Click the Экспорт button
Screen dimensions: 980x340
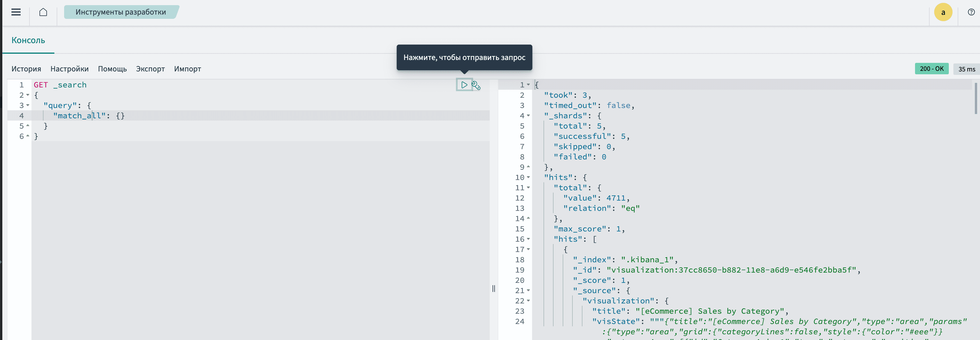click(150, 69)
